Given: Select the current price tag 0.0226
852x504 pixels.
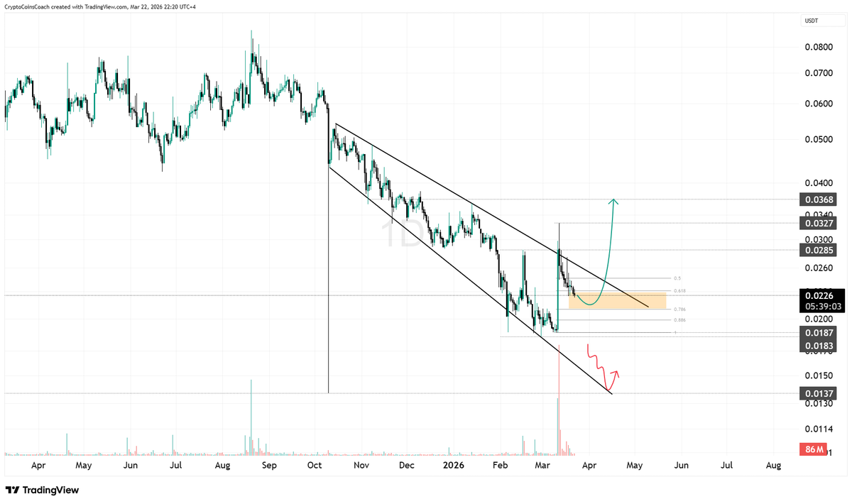Looking at the screenshot, I should pos(818,295).
